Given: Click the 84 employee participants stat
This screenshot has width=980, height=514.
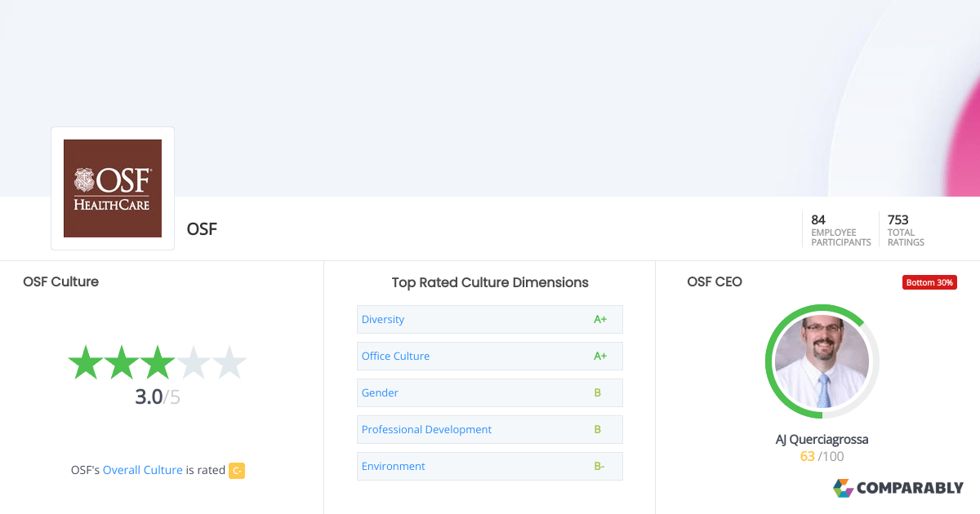Looking at the screenshot, I should (840, 231).
